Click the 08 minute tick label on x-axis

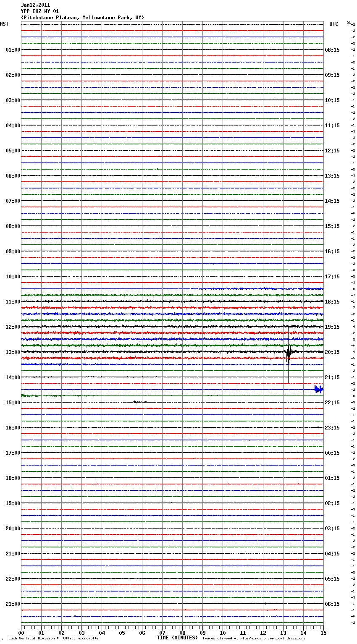pyautogui.click(x=182, y=633)
